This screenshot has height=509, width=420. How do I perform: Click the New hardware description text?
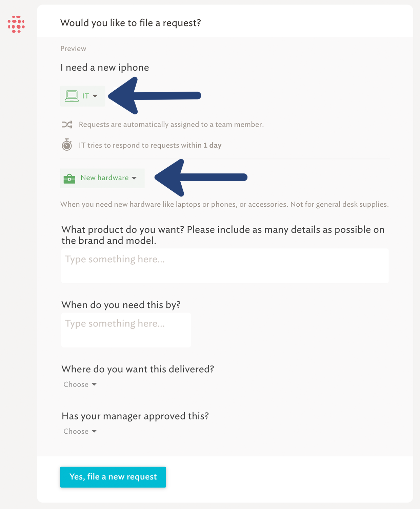coord(224,204)
